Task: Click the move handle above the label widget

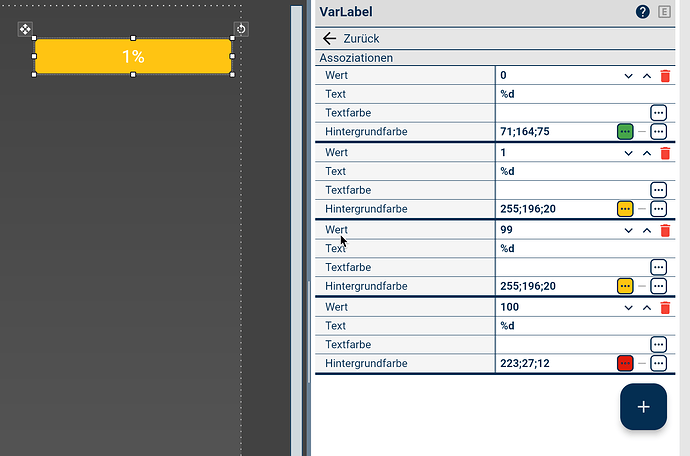Action: point(25,30)
